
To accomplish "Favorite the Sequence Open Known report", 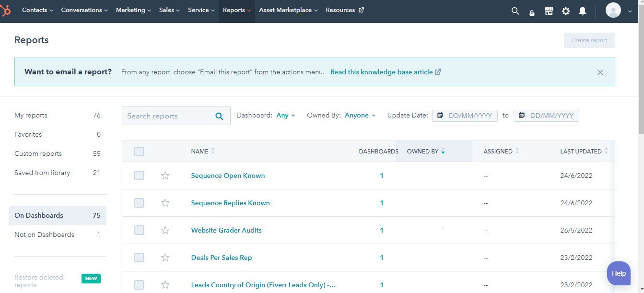I will (165, 176).
